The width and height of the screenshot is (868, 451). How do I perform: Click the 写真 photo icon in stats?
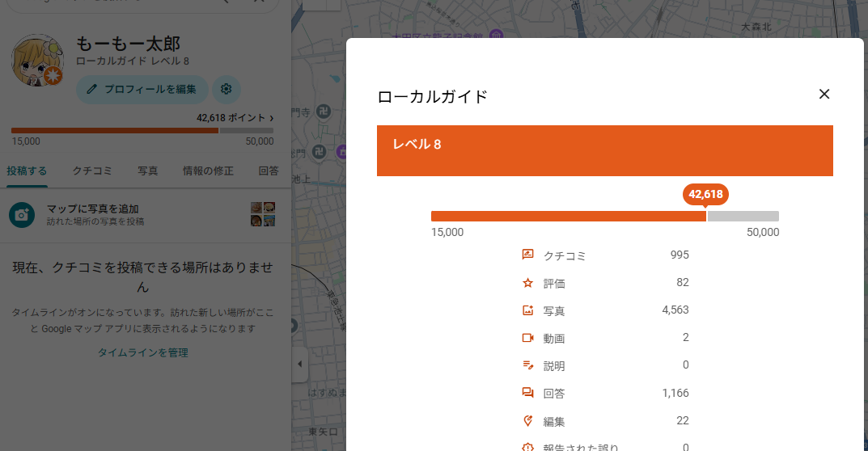(x=528, y=310)
